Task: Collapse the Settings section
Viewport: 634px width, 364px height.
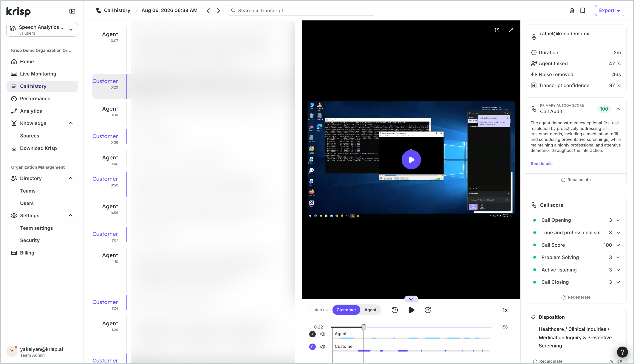Action: click(71, 216)
